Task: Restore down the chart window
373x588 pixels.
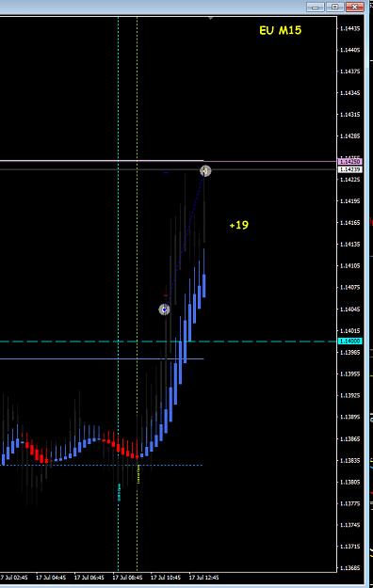Action: pos(335,8)
